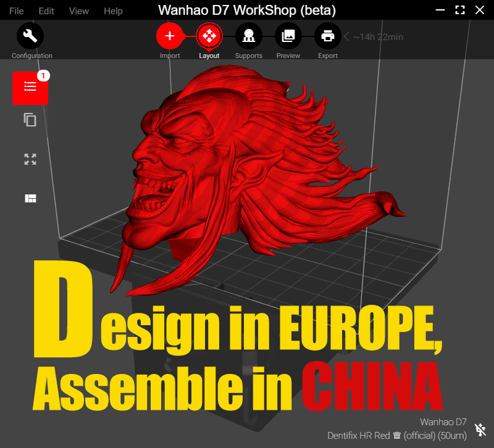Minimize the Wanhao D7 WorkShop window
The image size is (494, 448).
point(440,10)
